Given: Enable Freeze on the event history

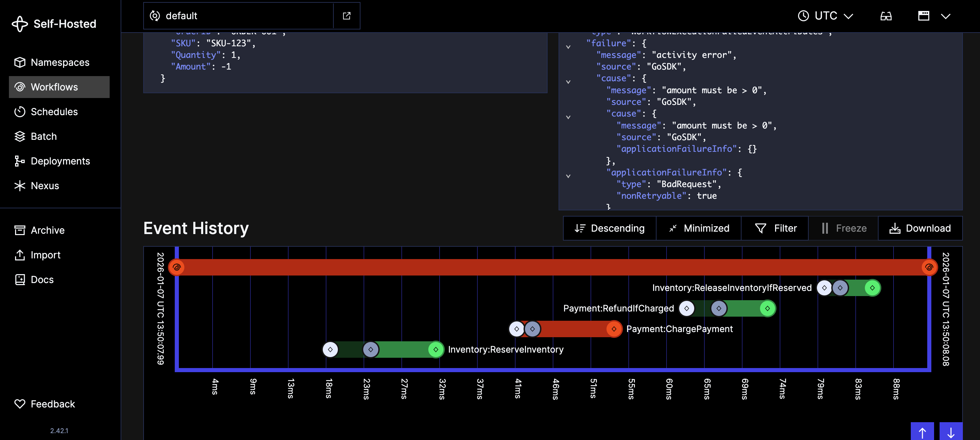Looking at the screenshot, I should (843, 228).
